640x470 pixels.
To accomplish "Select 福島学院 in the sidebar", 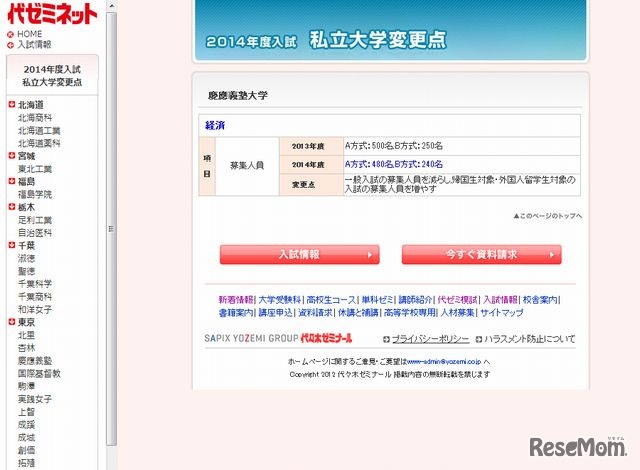I will [35, 194].
